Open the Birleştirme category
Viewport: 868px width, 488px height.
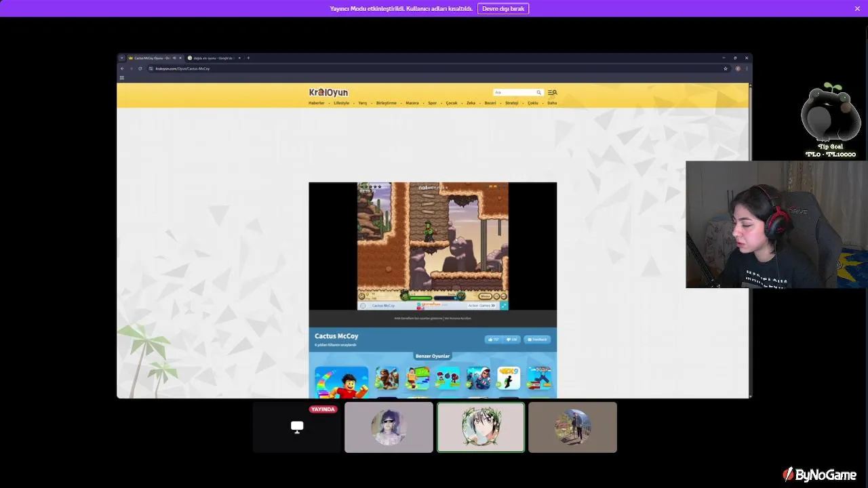(x=387, y=103)
